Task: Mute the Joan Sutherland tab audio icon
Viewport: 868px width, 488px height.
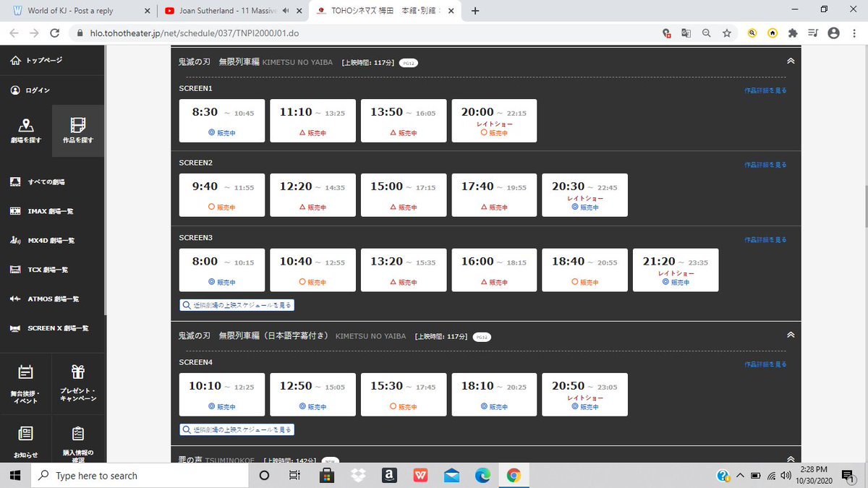Action: pos(286,11)
